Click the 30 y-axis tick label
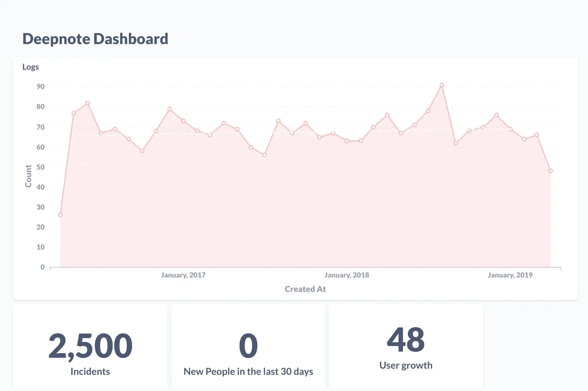The image size is (588, 391). tap(41, 207)
